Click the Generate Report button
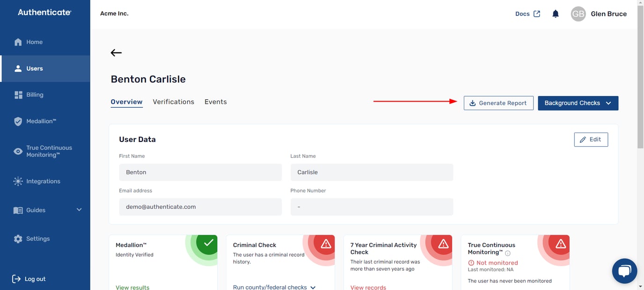Image resolution: width=644 pixels, height=290 pixels. (x=498, y=103)
